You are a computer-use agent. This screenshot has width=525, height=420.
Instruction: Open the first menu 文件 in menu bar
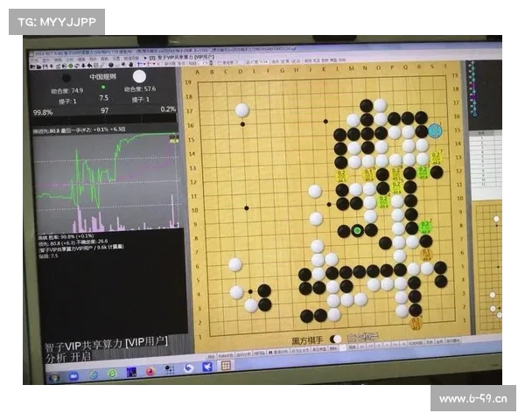pyautogui.click(x=34, y=60)
